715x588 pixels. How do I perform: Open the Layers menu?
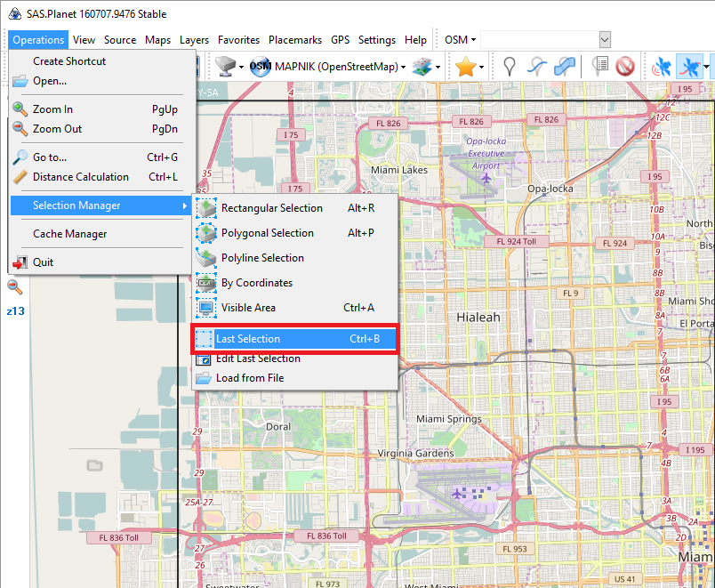point(194,40)
